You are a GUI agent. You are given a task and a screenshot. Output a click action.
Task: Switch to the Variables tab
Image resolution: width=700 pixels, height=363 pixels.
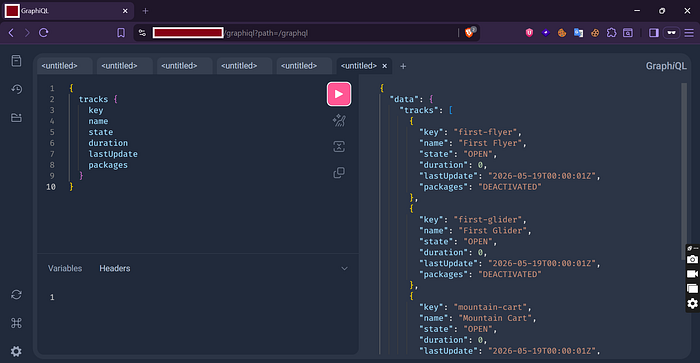coord(65,268)
